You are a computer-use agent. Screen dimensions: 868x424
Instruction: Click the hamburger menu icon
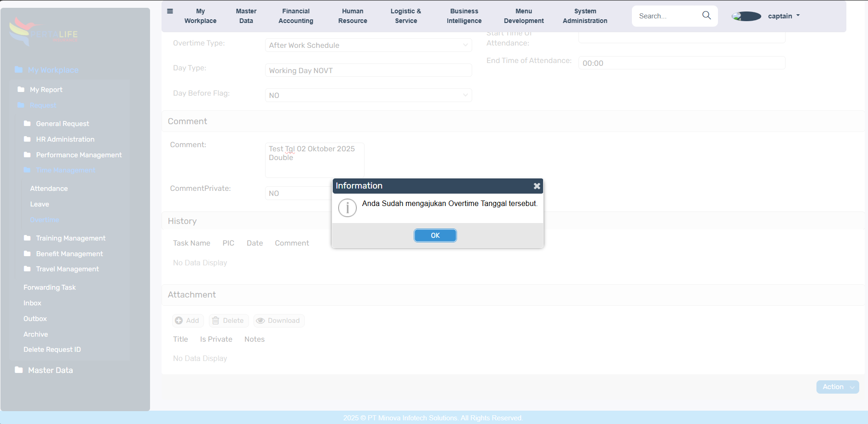[x=170, y=11]
